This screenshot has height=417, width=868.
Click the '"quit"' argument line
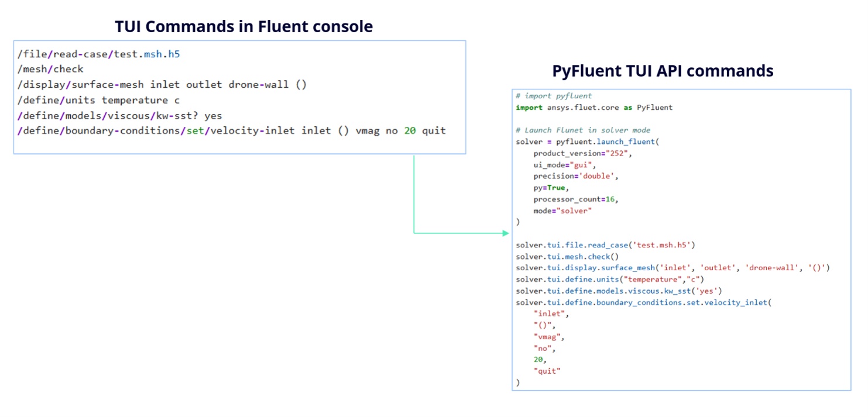click(x=547, y=371)
